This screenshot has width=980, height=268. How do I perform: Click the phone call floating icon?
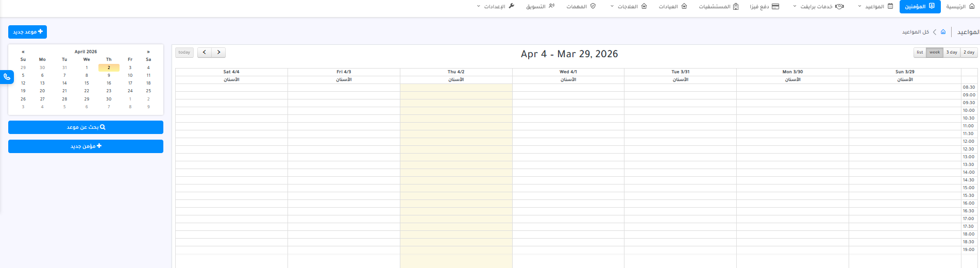pos(7,77)
